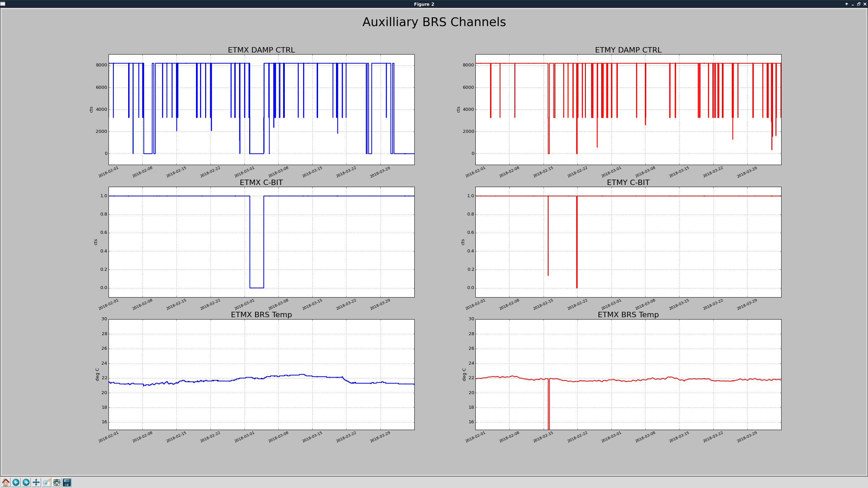Minimize the Figure 2 window

pyautogui.click(x=853, y=4)
